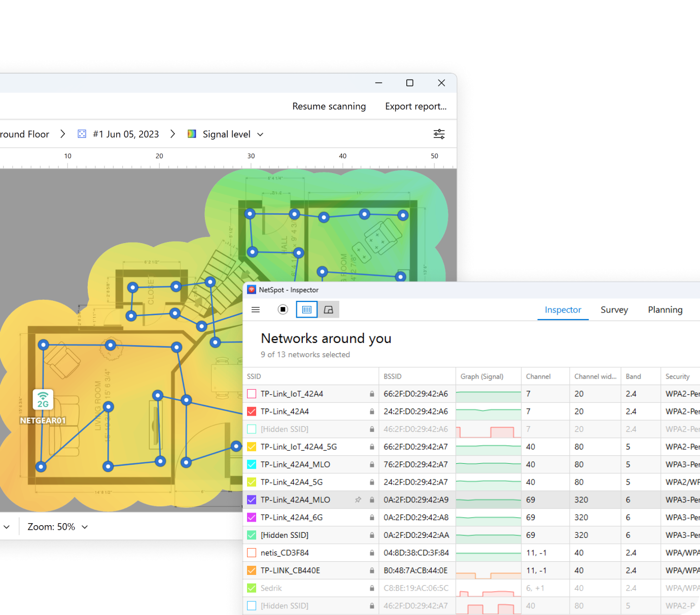Image resolution: width=700 pixels, height=615 pixels.
Task: Toggle the magenta TP-Link_42A4_6G color checkbox
Action: coord(252,518)
